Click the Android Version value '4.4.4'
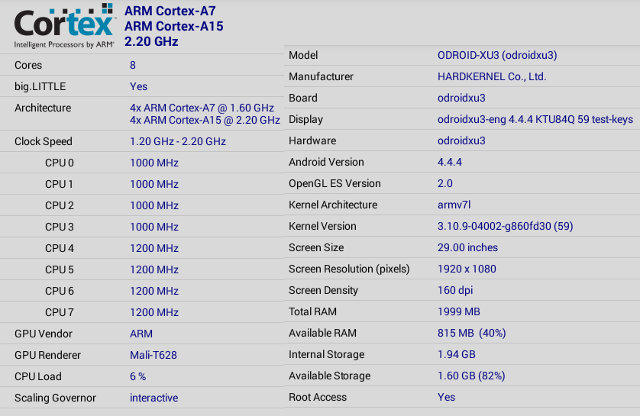 coord(449,162)
